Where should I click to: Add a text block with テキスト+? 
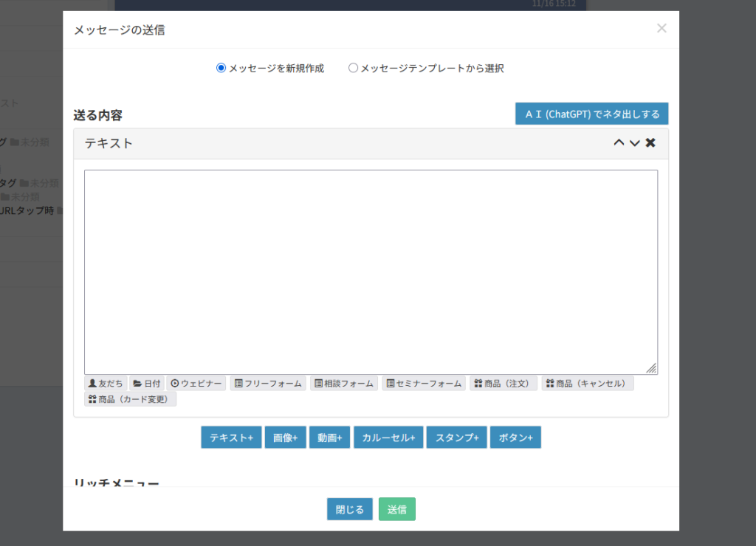(x=231, y=438)
